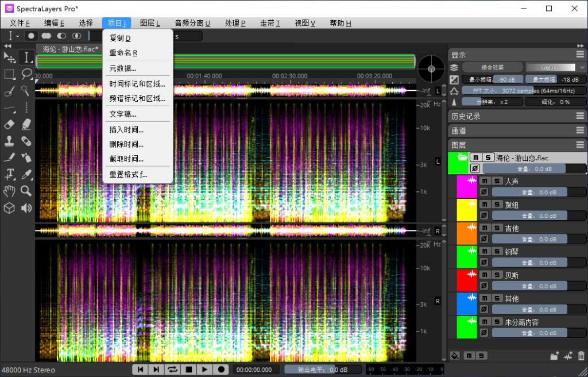Select the Lasso Selection tool
The height and width of the screenshot is (377, 588).
pos(26,74)
